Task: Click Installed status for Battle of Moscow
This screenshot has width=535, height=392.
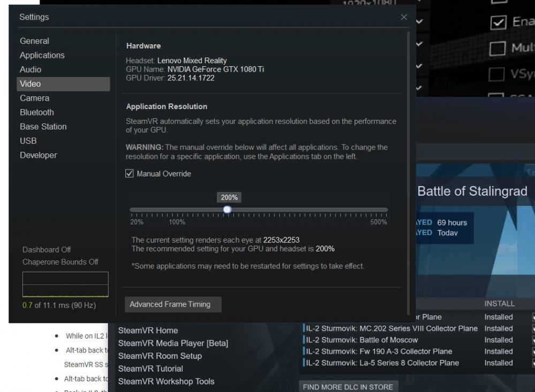Action: pyautogui.click(x=499, y=340)
